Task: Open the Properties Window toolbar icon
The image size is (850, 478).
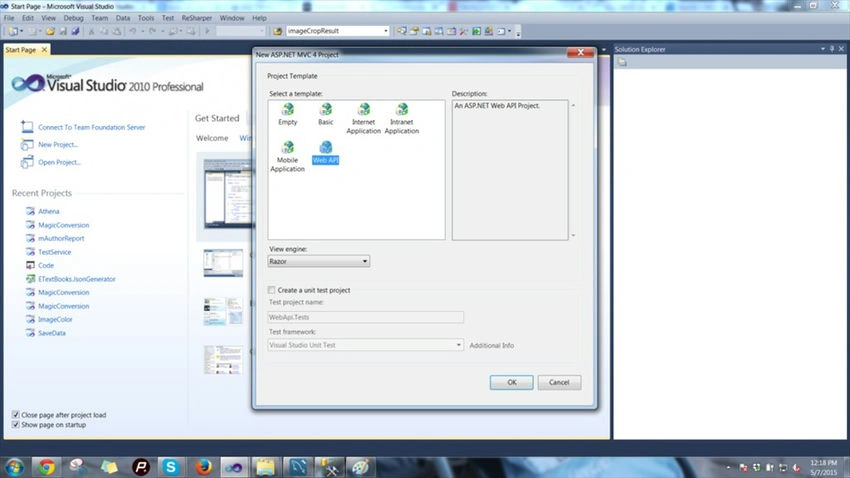Action: click(414, 31)
